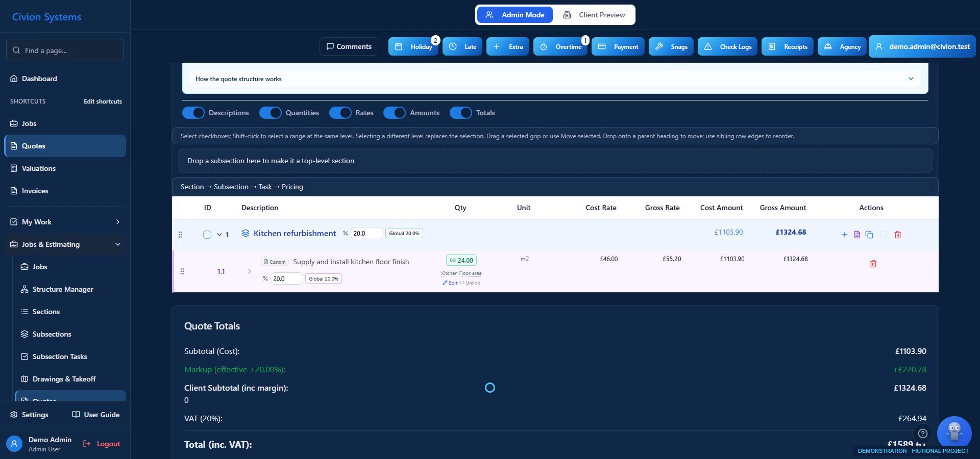Click the Kitchen refurbishment markup percent field
This screenshot has width=980, height=459.
click(x=366, y=233)
